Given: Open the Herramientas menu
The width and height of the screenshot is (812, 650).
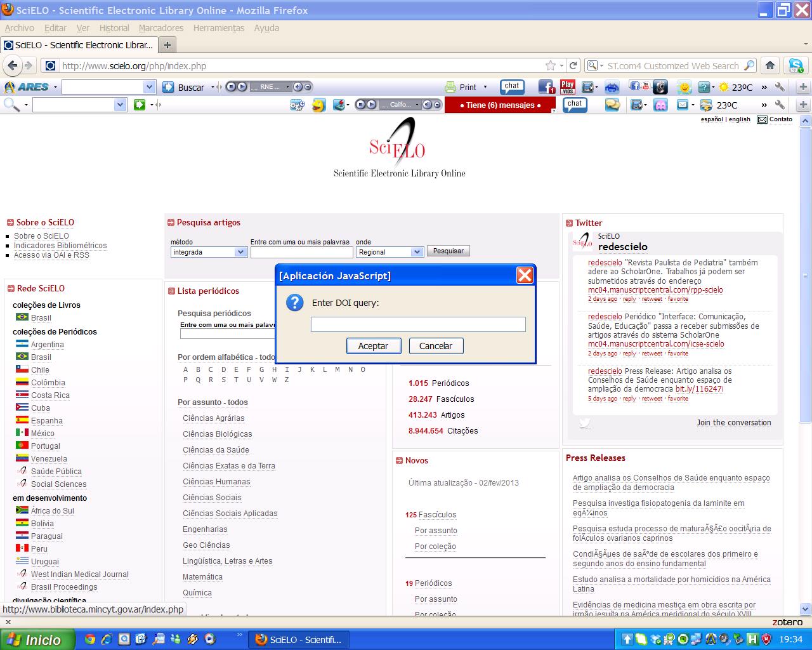Looking at the screenshot, I should pos(218,28).
